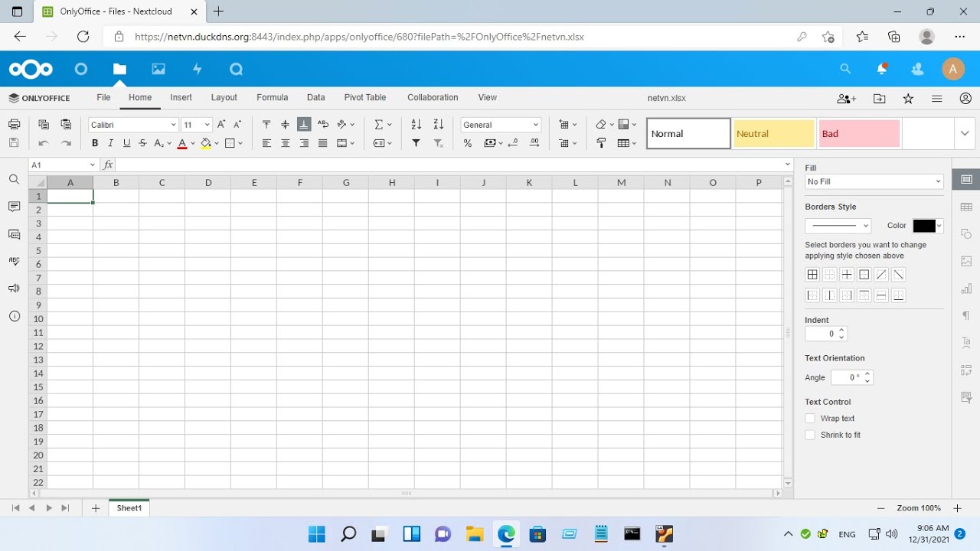
Task: Apply percent style format
Action: coord(468,143)
